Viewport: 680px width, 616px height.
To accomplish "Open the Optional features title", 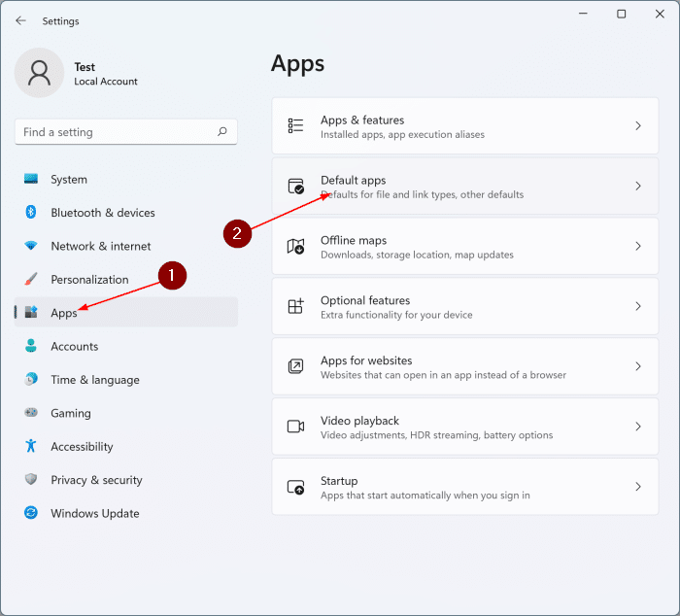I will click(x=365, y=300).
